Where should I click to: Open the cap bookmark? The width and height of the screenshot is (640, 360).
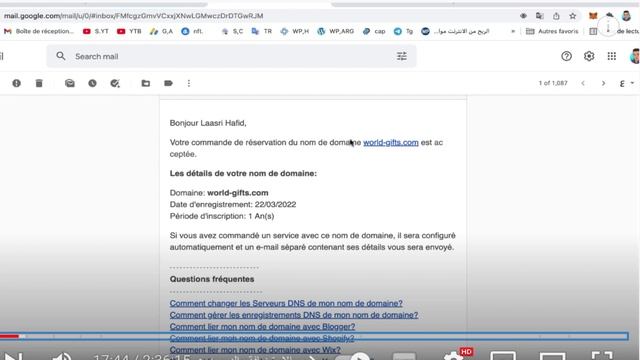374,31
